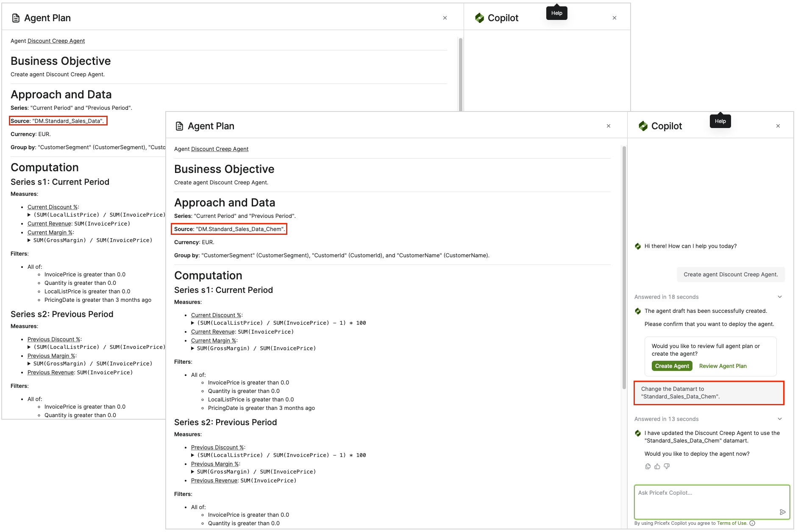
Task: Click the front Agent Plan vertical scrollbar
Action: 624,267
